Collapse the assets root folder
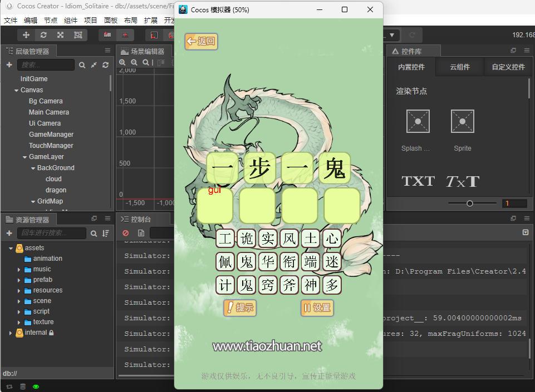This screenshot has width=535, height=392. click(x=11, y=248)
